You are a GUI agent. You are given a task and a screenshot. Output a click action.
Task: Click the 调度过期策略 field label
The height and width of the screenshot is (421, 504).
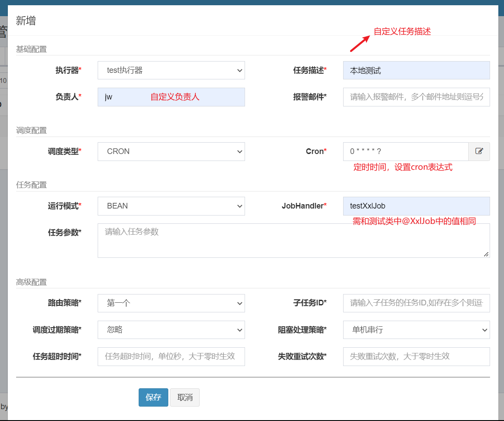pyautogui.click(x=57, y=330)
